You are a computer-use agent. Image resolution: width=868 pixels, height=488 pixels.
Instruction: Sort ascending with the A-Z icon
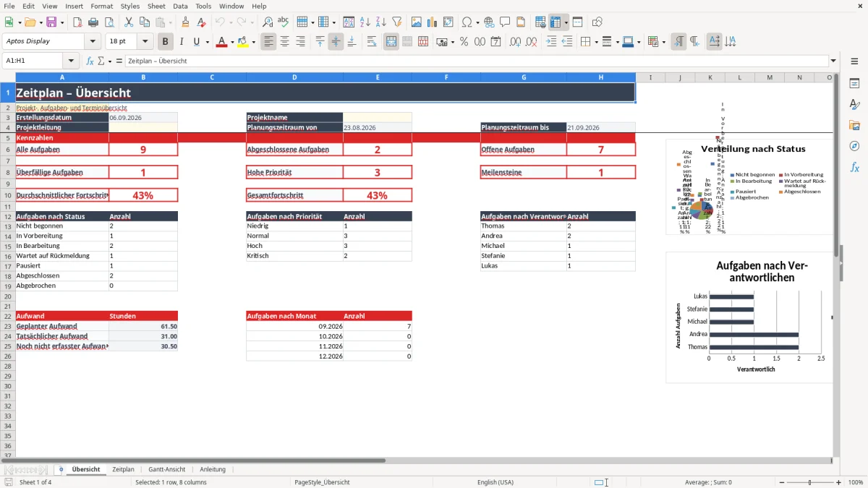pyautogui.click(x=365, y=22)
